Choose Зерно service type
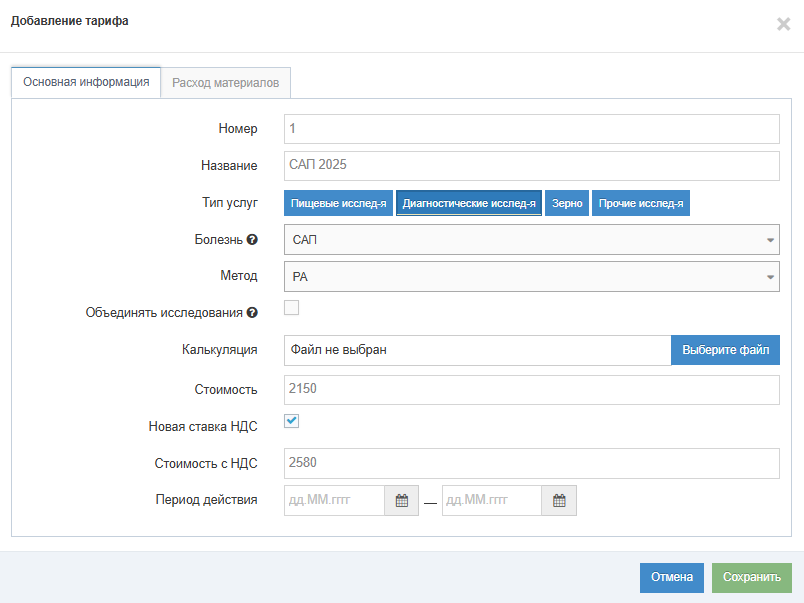The width and height of the screenshot is (804, 603). click(x=567, y=203)
